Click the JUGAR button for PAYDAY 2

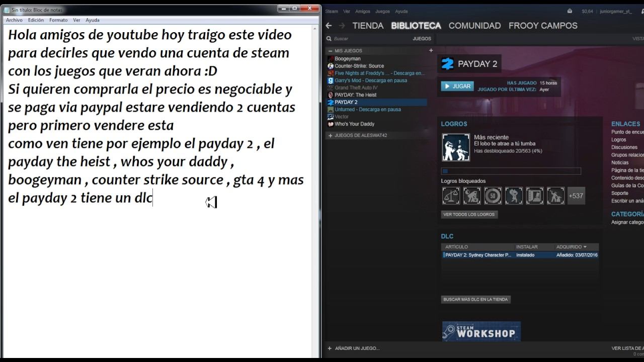[457, 86]
